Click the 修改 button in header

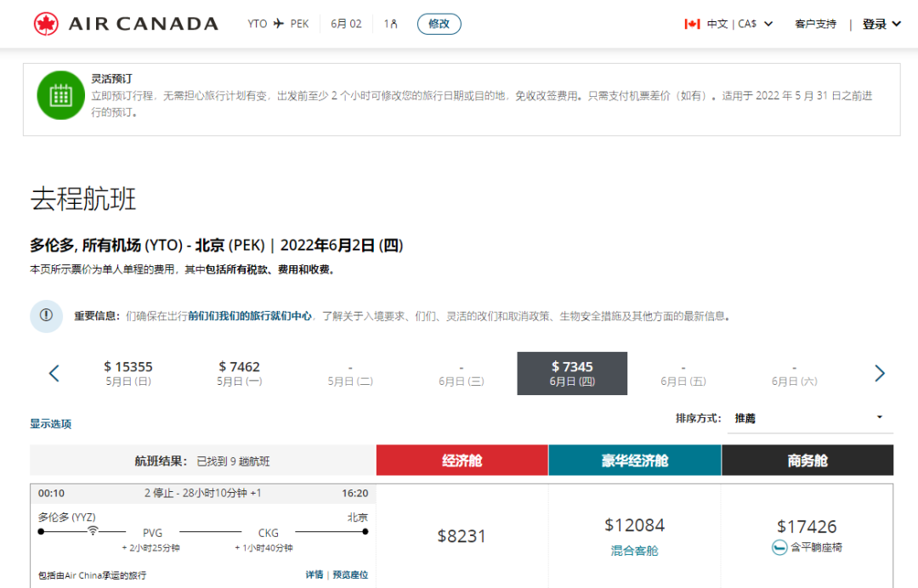pos(439,24)
